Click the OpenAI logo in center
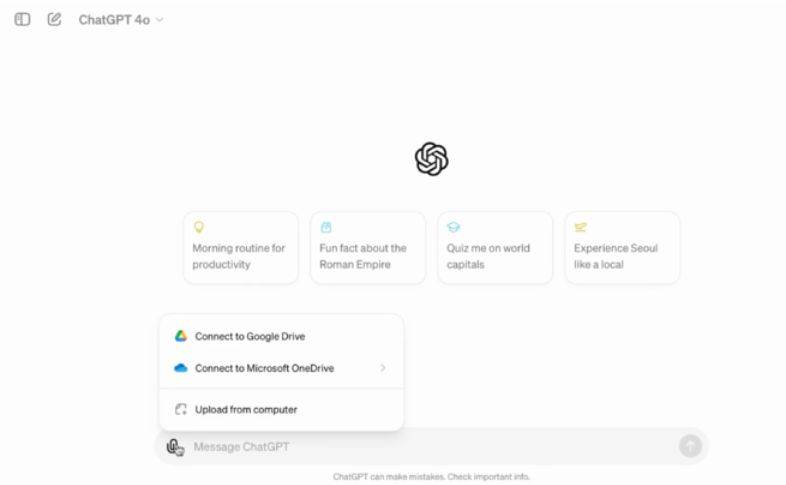 click(431, 159)
